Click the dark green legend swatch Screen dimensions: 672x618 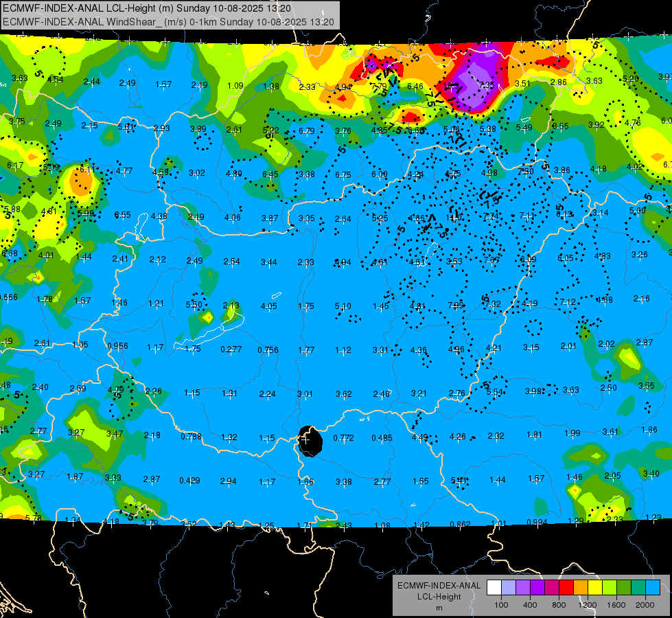(624, 587)
